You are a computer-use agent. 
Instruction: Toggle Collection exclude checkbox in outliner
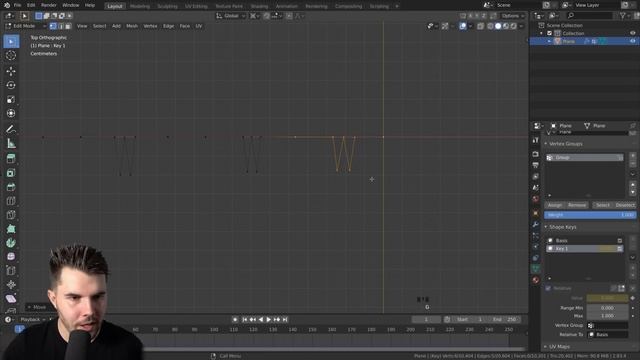(549, 33)
